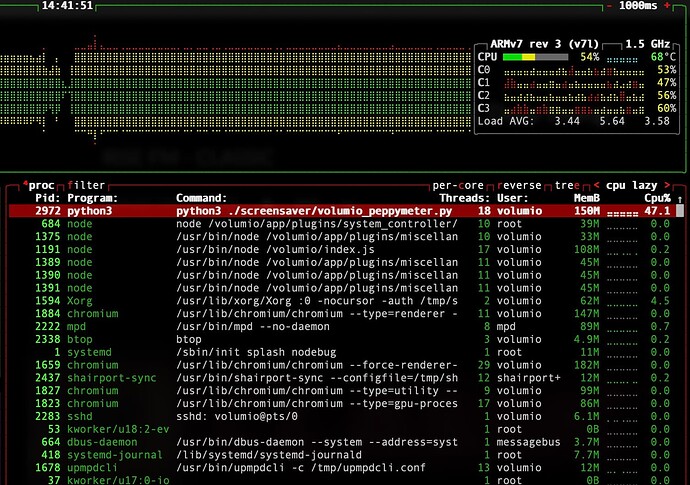Click the C0 core usage row
The width and height of the screenshot is (690, 485).
click(577, 70)
